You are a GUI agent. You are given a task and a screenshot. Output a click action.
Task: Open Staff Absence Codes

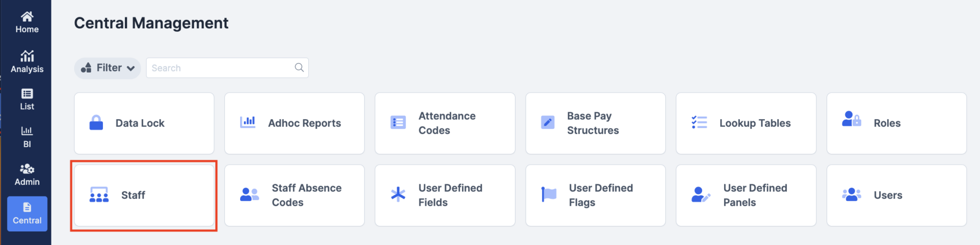click(294, 196)
